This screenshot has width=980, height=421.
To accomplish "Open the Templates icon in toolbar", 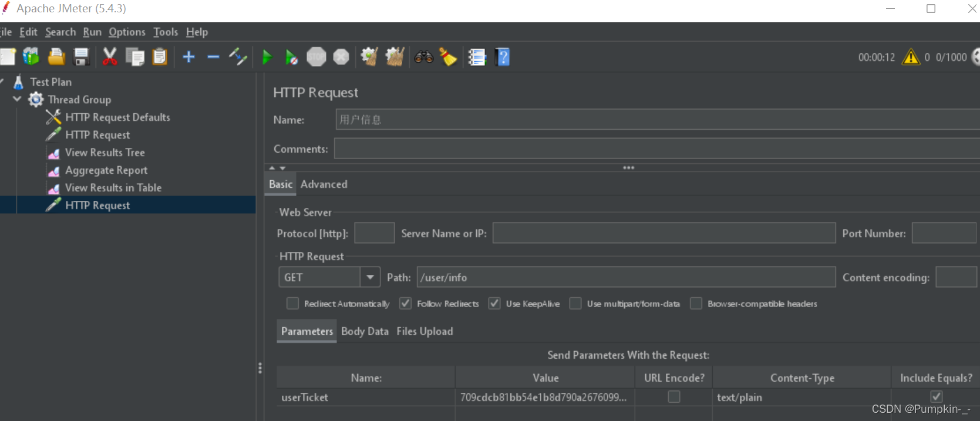I will coord(31,57).
